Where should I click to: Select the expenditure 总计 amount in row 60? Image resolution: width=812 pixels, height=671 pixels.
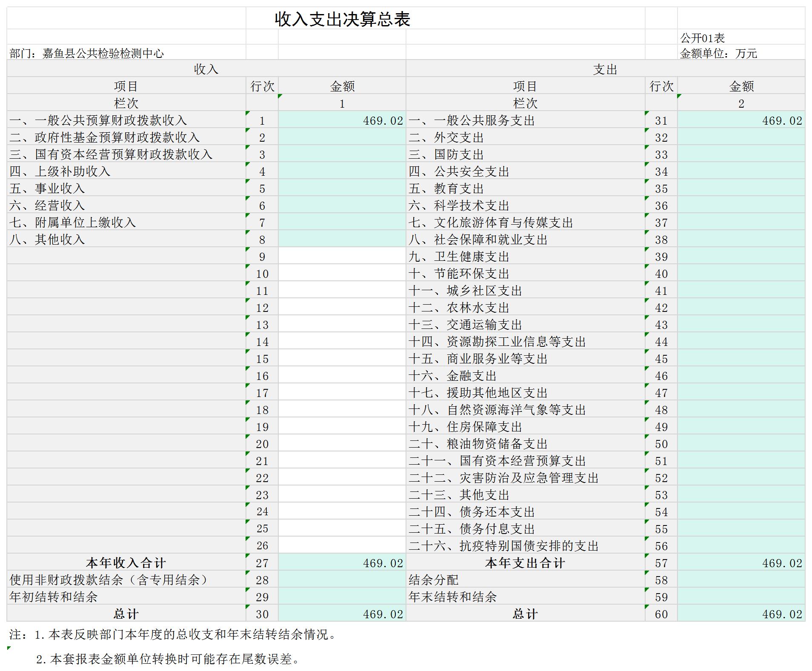coord(741,614)
